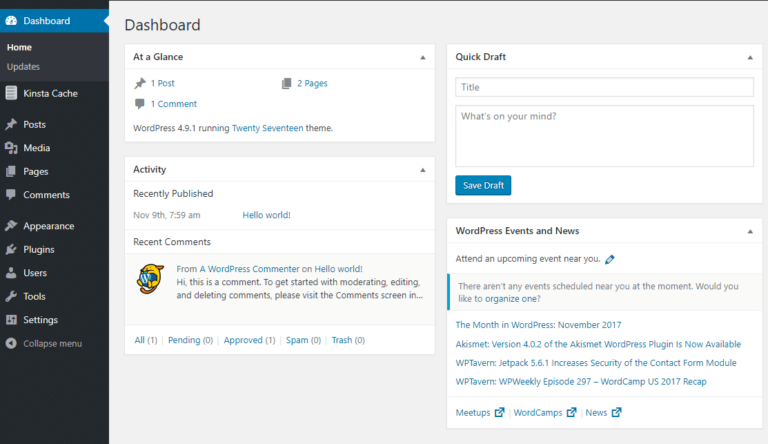
Task: Toggle WordPress Events and News panel arrow
Action: pyautogui.click(x=750, y=231)
